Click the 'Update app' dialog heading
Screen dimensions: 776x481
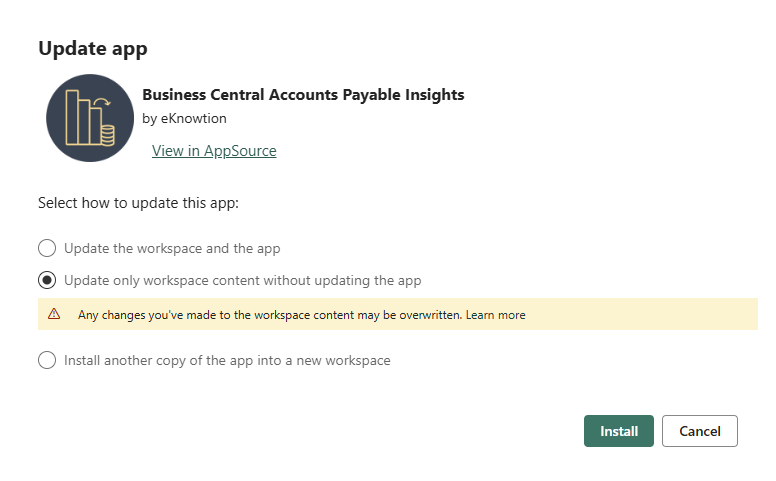[x=93, y=49]
